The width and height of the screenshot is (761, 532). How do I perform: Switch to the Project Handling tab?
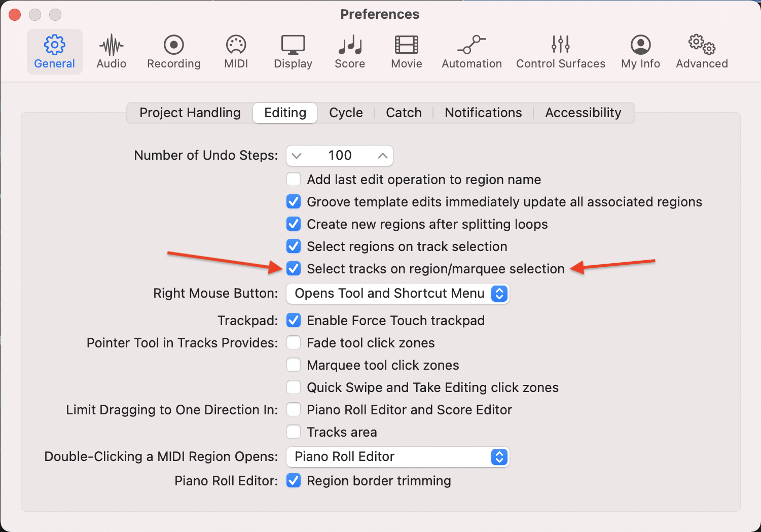point(190,113)
